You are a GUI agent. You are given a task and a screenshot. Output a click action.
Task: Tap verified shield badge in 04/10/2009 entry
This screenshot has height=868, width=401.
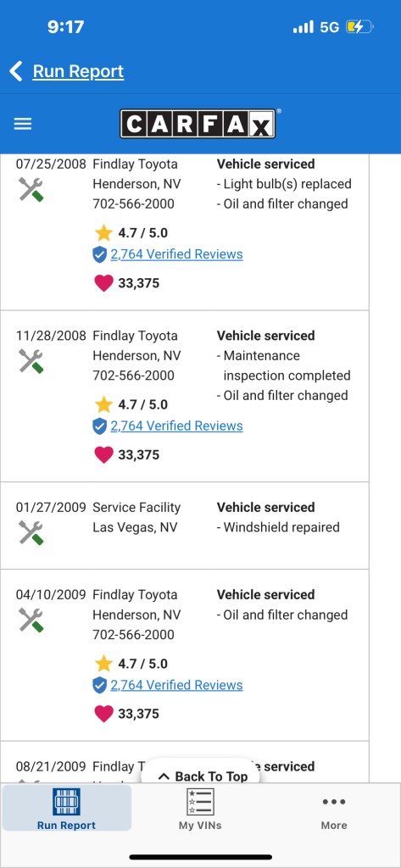100,685
